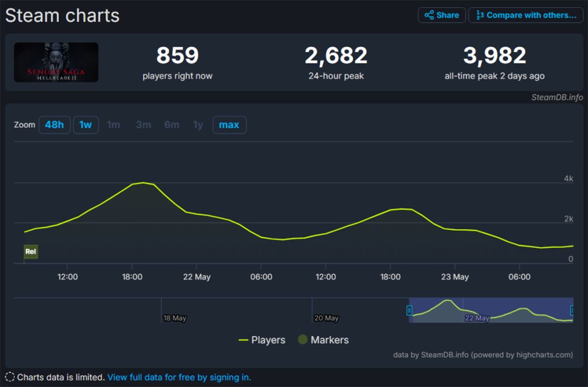Click the SteamDB.info chart credit text
The height and width of the screenshot is (387, 588).
[557, 97]
